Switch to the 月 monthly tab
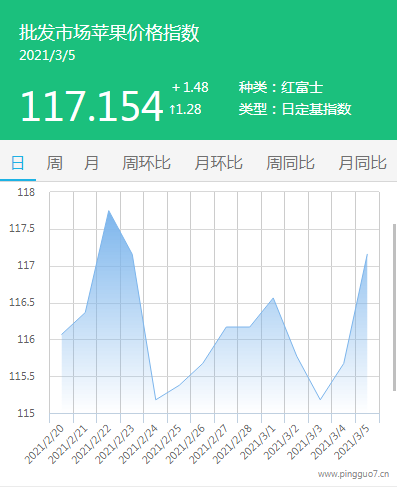This screenshot has height=487, width=397. tap(91, 163)
